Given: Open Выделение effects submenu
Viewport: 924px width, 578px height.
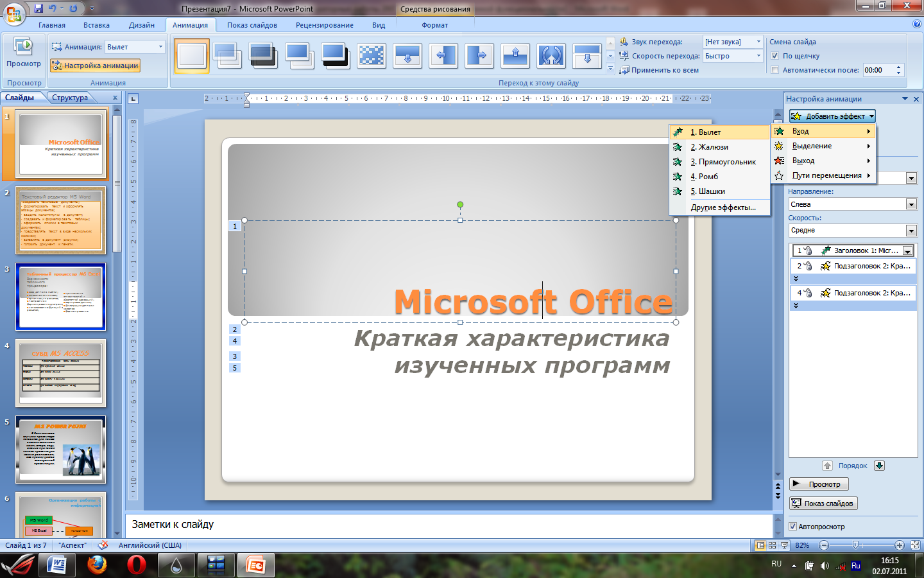Looking at the screenshot, I should [x=823, y=146].
